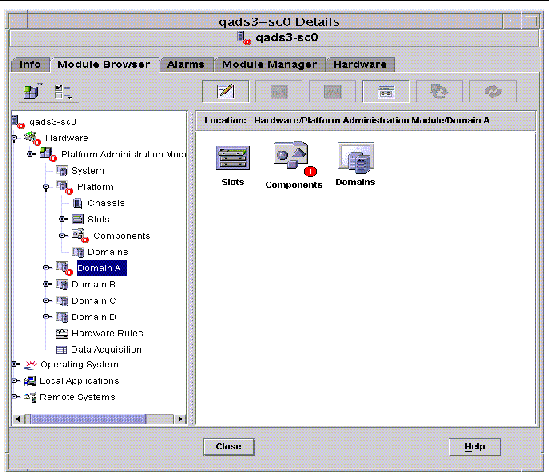Expand the Domain D tree node
The width and height of the screenshot is (549, 472).
click(x=47, y=317)
